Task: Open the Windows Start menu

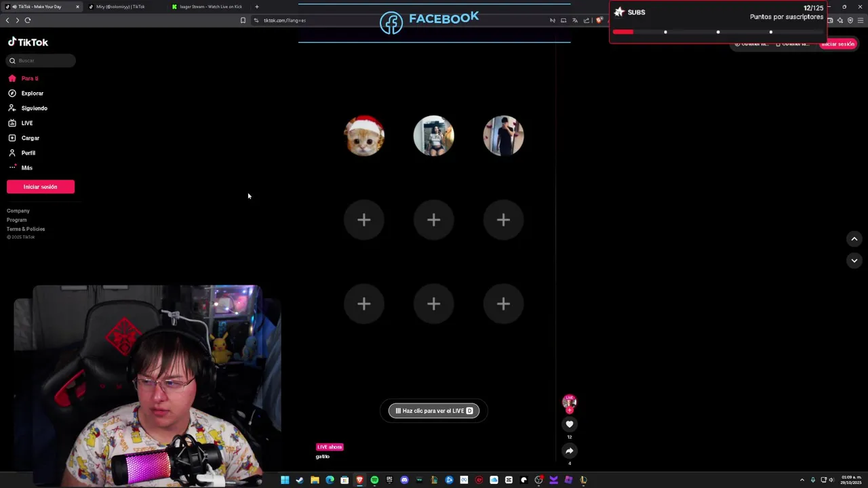Action: click(x=285, y=480)
